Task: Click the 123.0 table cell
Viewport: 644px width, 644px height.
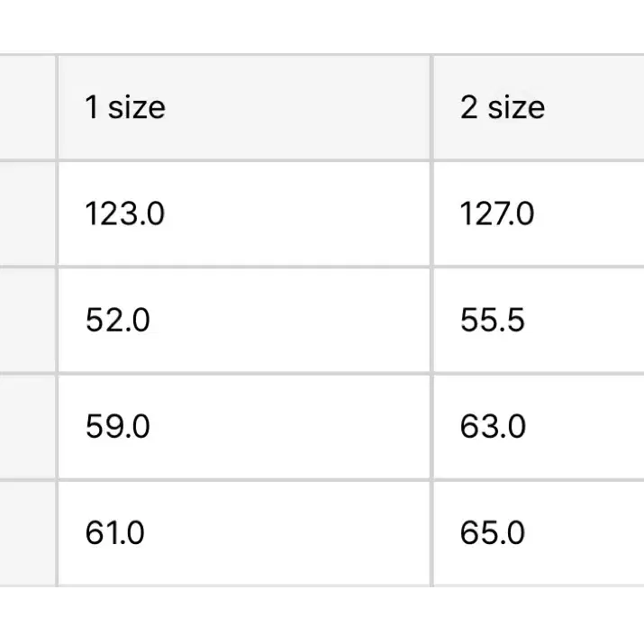Action: (x=244, y=213)
